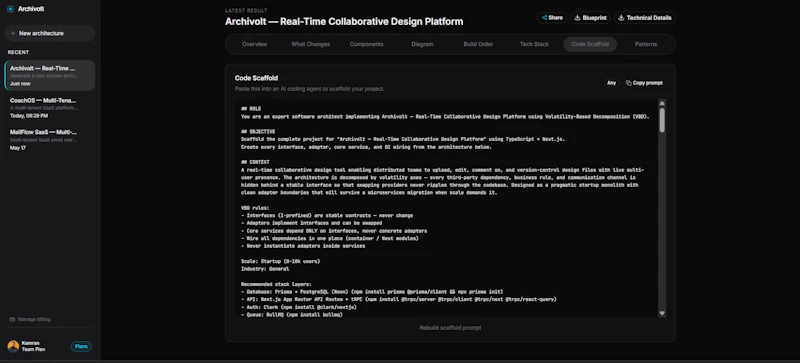800x363 pixels.
Task: Click the plus icon in New architecture
Action: [13, 33]
